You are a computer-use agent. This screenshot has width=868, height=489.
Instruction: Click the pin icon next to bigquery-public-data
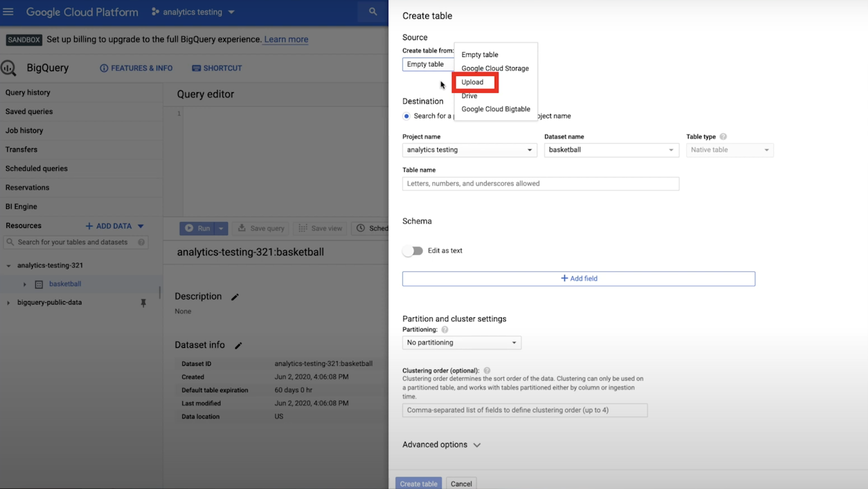point(143,303)
